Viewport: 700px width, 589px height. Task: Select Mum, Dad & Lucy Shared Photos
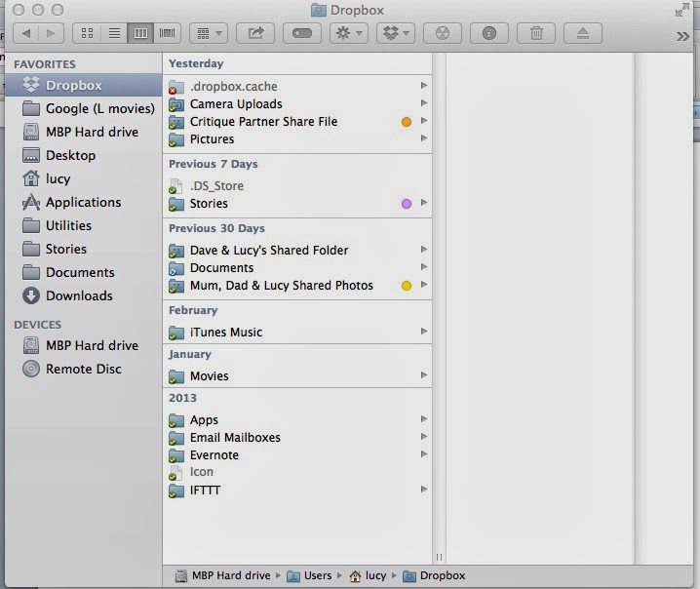297,286
